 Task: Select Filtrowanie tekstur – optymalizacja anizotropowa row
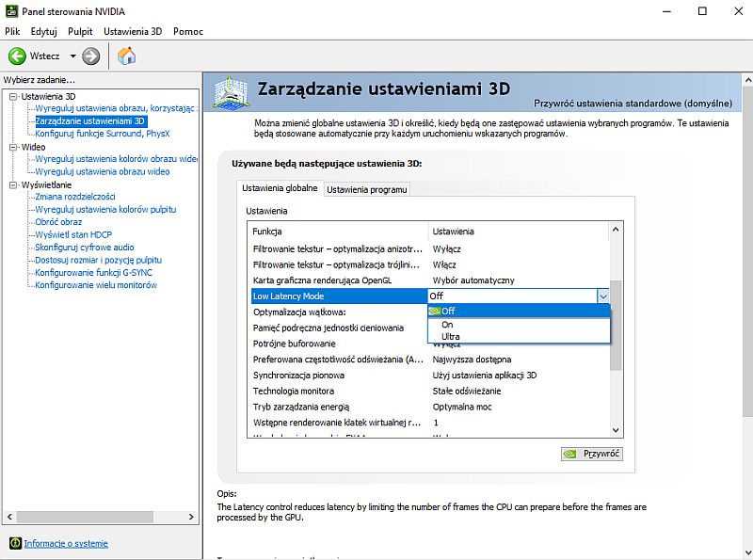[430, 249]
